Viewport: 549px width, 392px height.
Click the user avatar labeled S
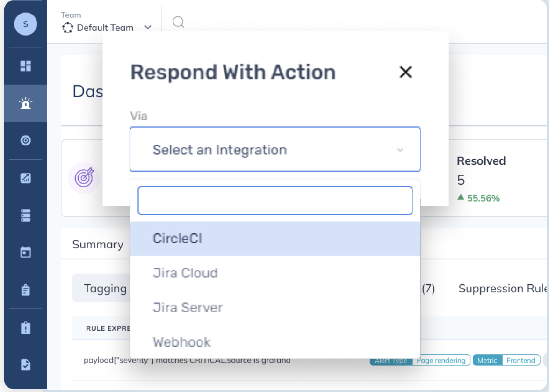click(25, 24)
